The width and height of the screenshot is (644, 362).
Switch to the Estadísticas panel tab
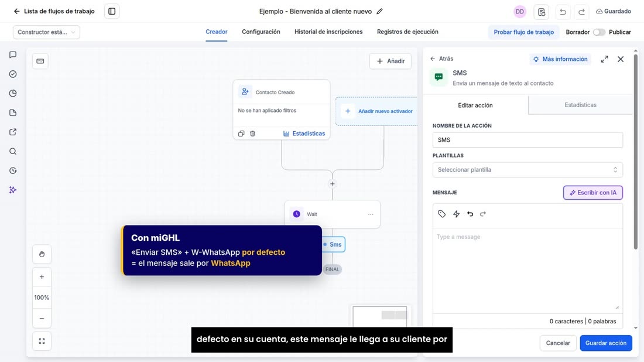[x=580, y=105]
